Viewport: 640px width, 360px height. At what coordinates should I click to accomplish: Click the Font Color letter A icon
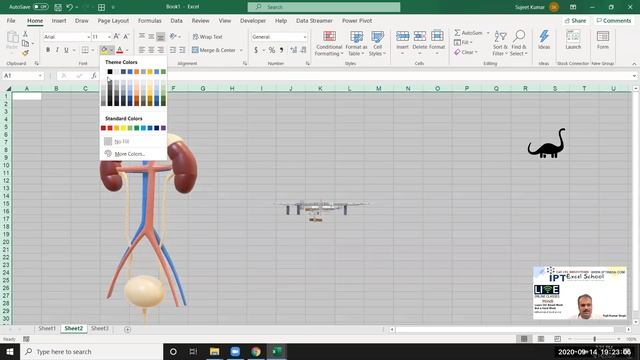point(120,50)
